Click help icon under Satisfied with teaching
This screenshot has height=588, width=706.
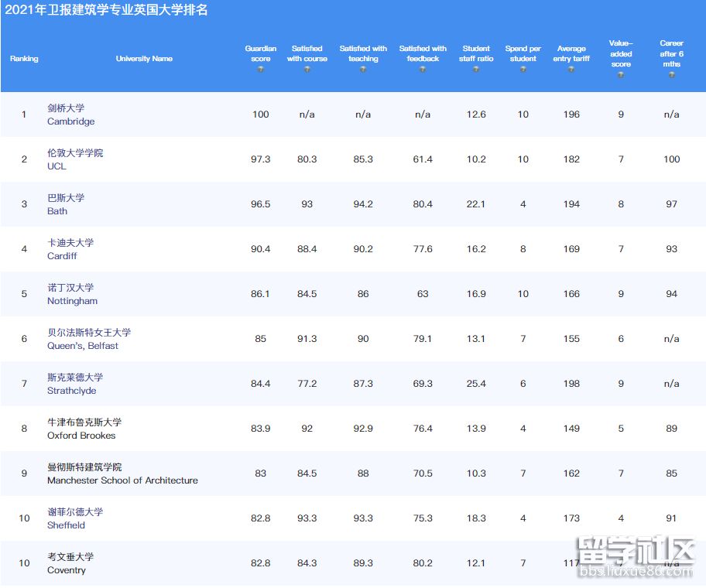363,70
